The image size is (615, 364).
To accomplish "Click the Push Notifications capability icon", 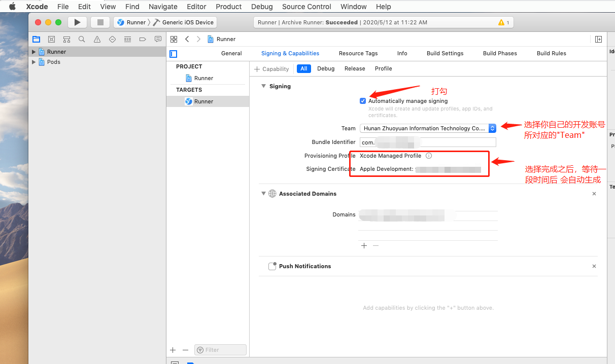I will tap(272, 266).
